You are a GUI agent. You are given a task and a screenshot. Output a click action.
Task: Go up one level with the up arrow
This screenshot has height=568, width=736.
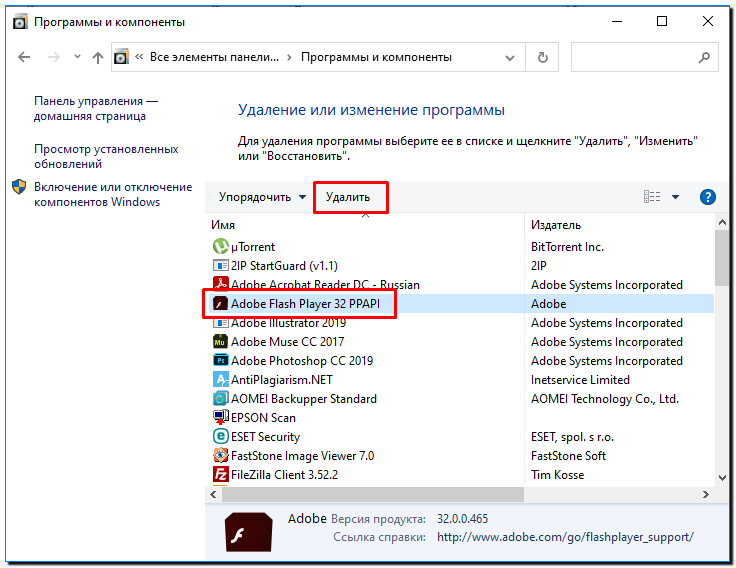(x=98, y=57)
